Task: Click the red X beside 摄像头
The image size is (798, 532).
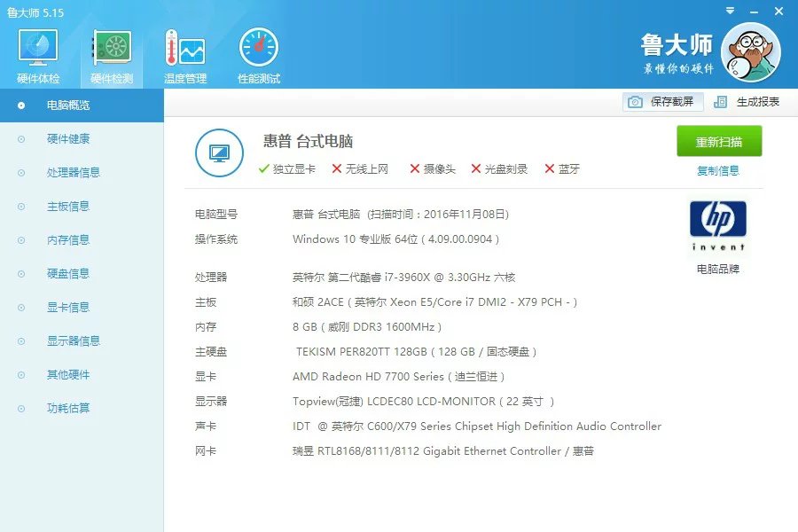Action: coord(415,168)
